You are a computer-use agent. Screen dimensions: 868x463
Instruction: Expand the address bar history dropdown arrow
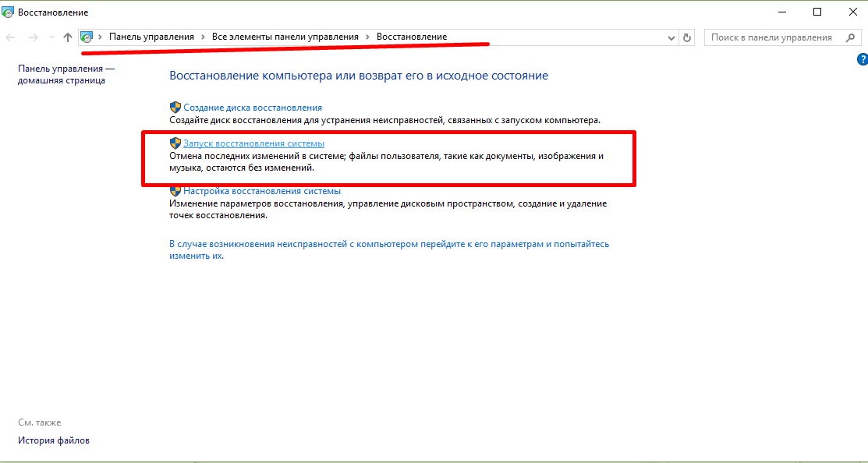(672, 37)
